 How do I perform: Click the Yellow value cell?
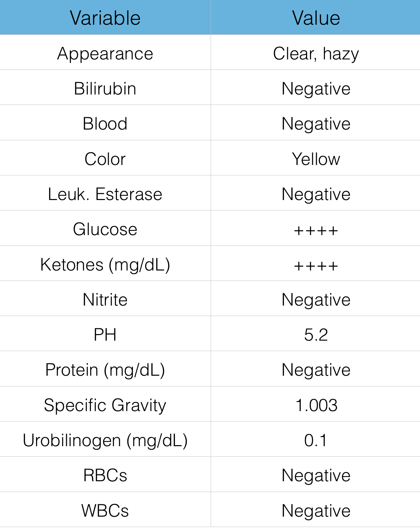[316, 159]
